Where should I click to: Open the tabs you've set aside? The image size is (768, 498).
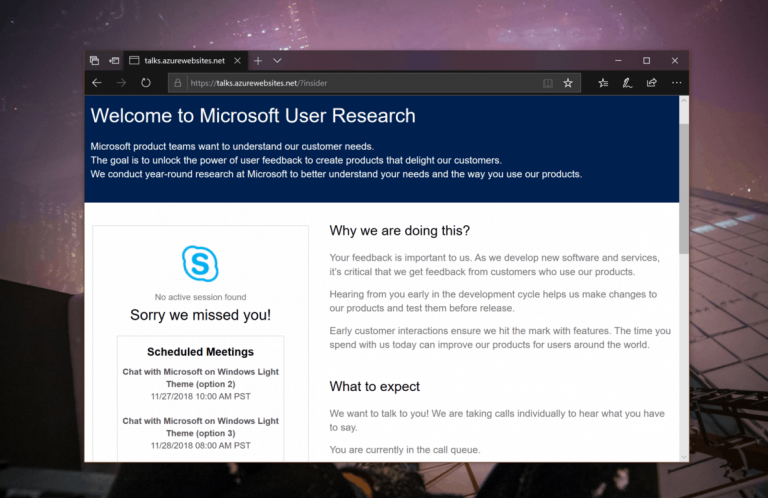coord(95,61)
